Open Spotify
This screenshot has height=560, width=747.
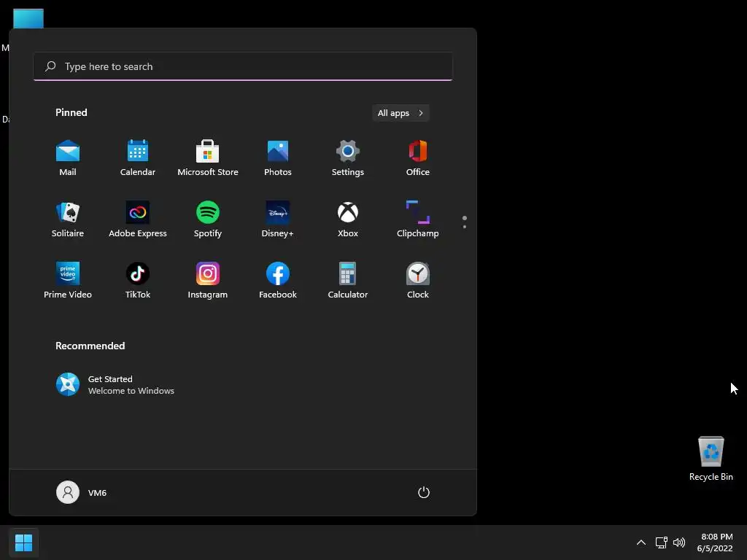[x=208, y=219]
